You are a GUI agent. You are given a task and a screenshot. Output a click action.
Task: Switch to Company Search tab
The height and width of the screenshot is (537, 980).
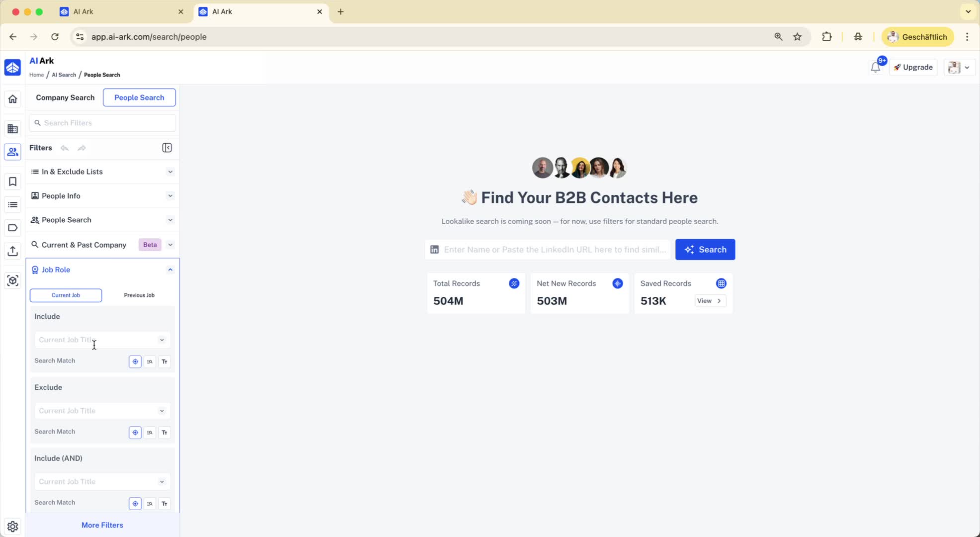coord(65,97)
